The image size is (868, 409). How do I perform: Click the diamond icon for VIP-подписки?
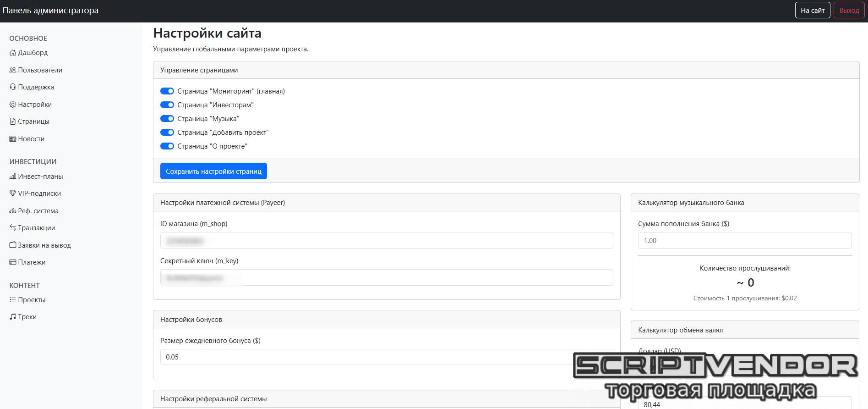13,193
